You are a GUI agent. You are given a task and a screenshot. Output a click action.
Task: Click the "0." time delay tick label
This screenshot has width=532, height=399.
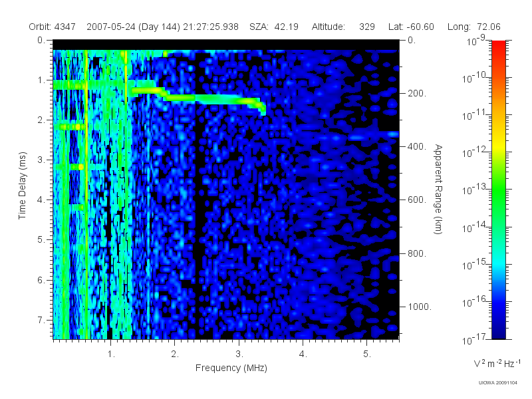41,40
